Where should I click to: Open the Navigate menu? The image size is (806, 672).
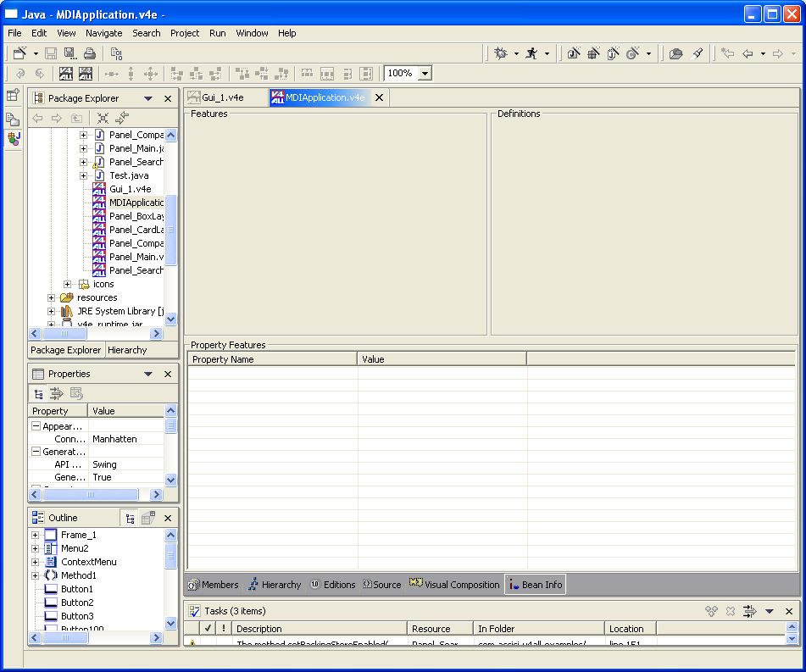[x=103, y=33]
